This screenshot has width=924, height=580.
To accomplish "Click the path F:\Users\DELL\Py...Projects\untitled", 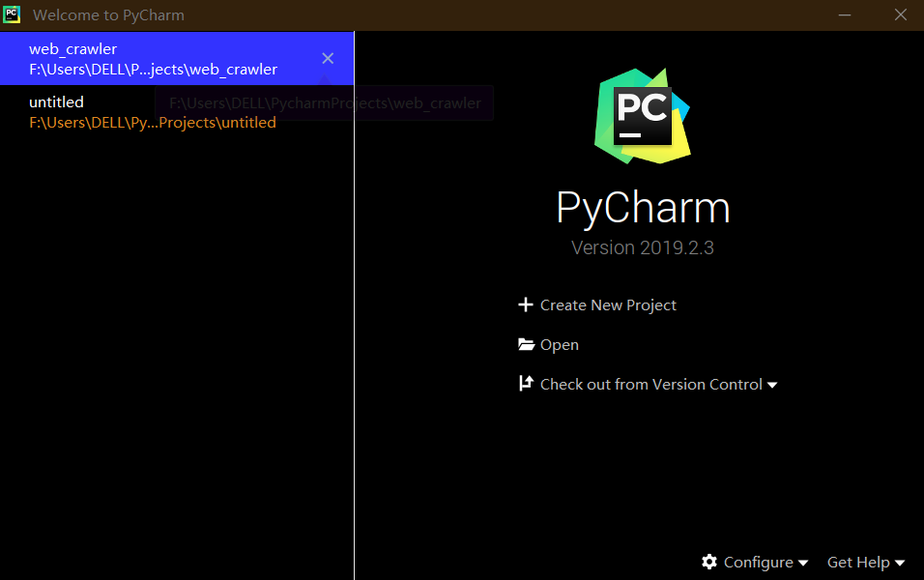I will [153, 122].
